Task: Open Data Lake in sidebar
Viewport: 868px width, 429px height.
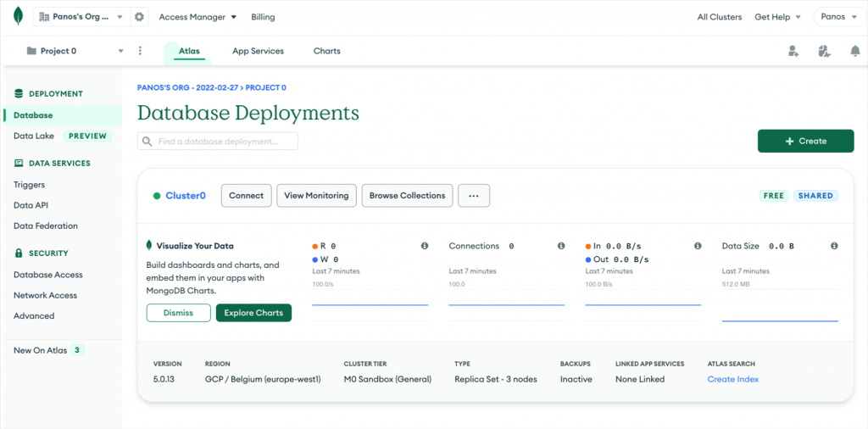Action: tap(34, 136)
